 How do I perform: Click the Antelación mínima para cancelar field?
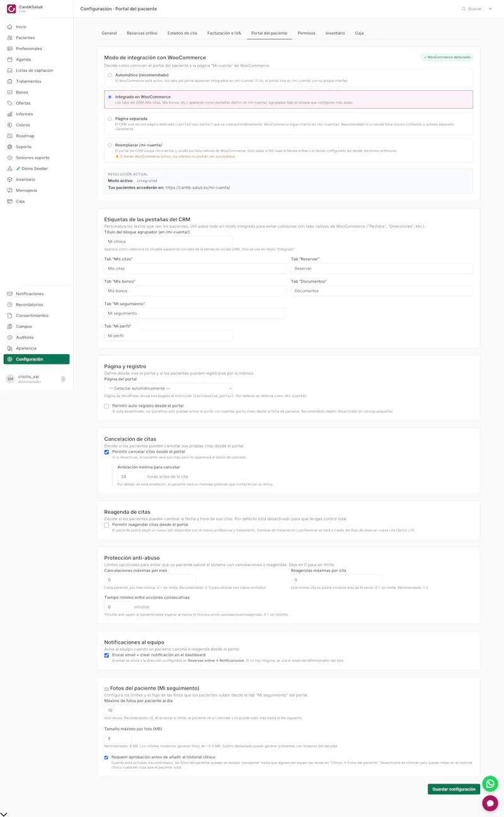pyautogui.click(x=131, y=477)
